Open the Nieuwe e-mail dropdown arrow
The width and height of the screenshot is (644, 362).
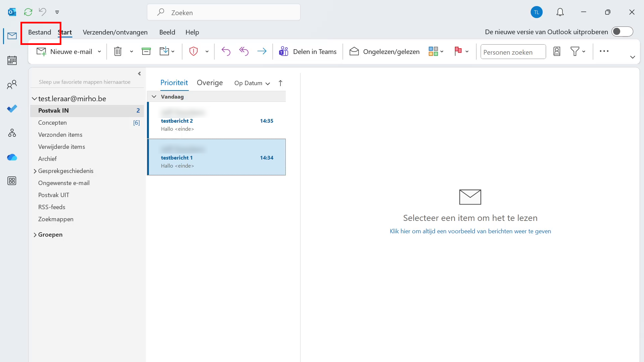[x=99, y=52]
